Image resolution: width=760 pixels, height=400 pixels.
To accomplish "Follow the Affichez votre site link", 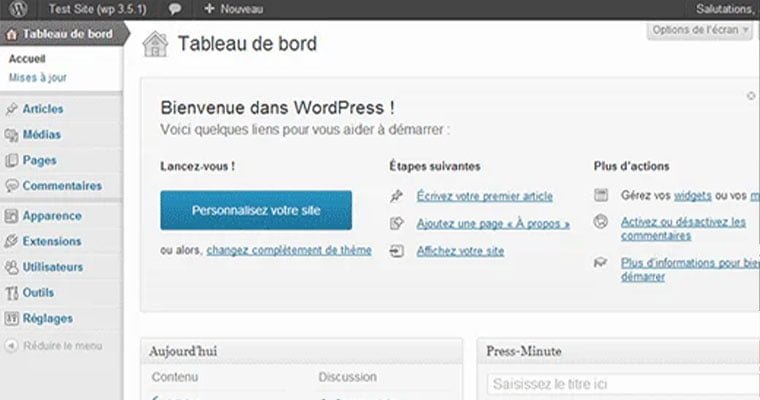I will pyautogui.click(x=460, y=251).
